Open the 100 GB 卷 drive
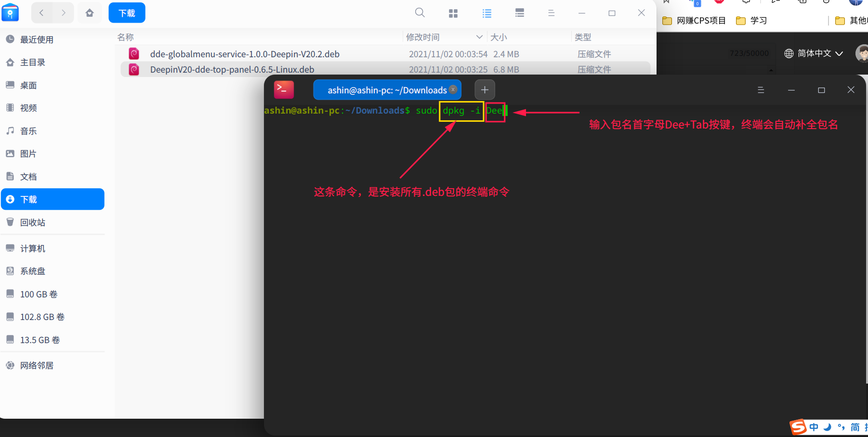 [53, 294]
